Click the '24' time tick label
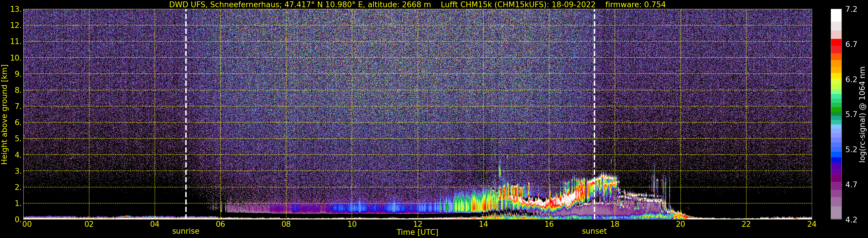Image resolution: width=868 pixels, height=238 pixels. click(x=812, y=224)
